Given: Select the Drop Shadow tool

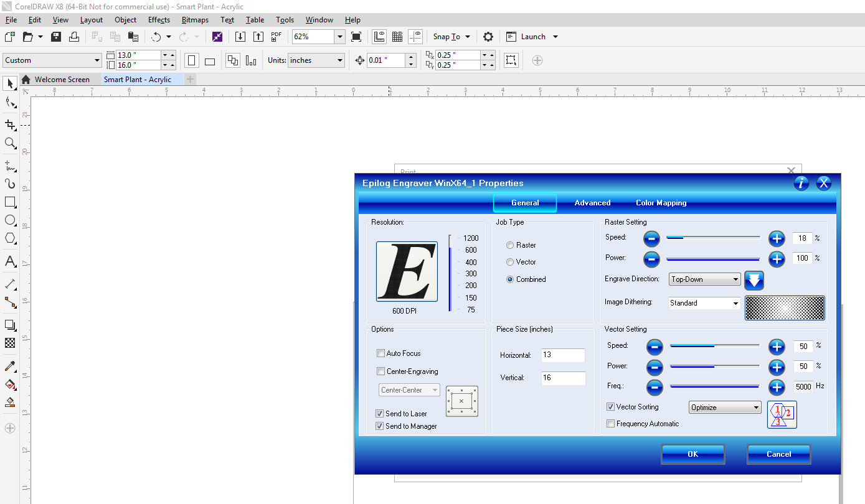Looking at the screenshot, I should click(x=10, y=325).
